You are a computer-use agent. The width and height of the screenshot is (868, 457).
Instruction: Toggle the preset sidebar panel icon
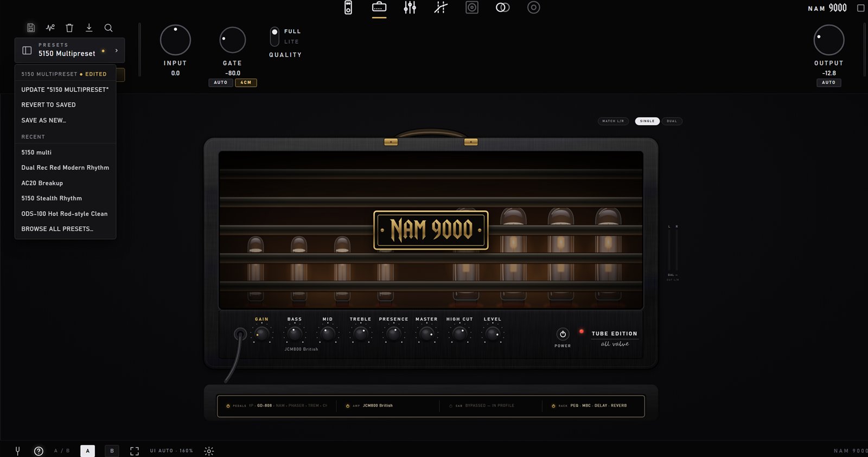[27, 50]
